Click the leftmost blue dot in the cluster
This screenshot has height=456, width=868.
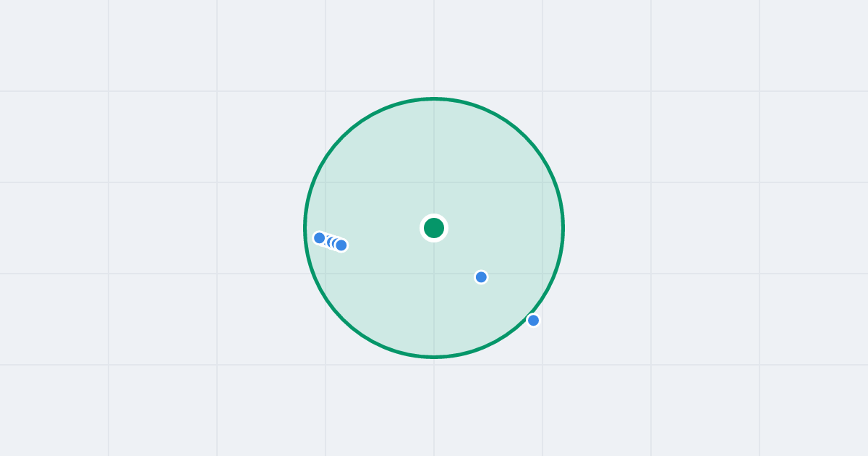320,237
